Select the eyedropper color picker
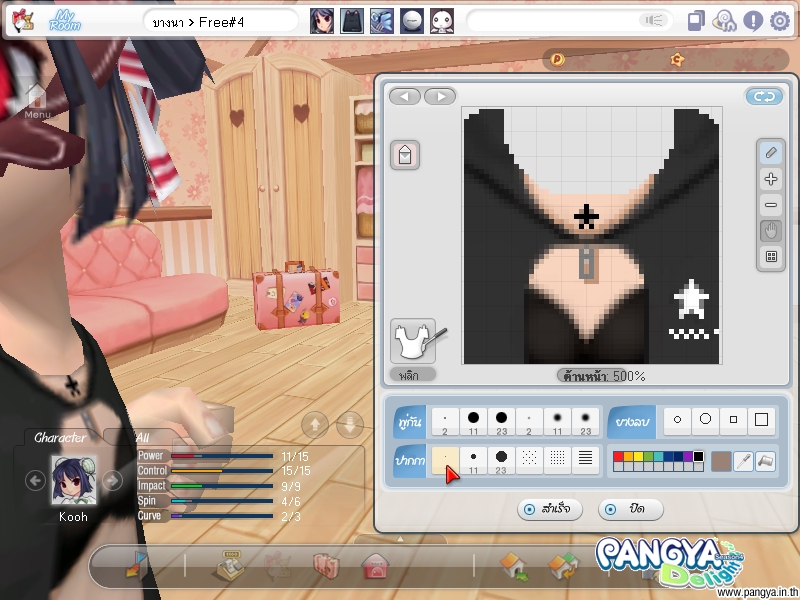This screenshot has width=800, height=600. pos(743,461)
